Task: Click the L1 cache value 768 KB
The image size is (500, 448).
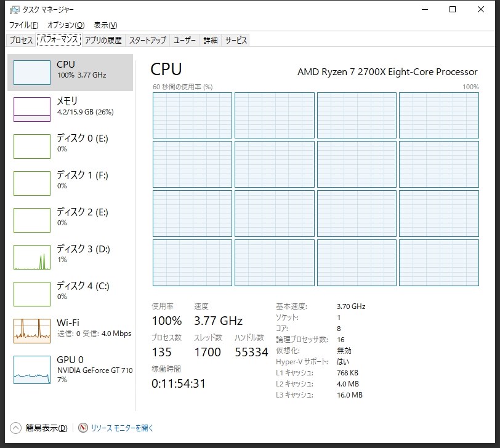Action: click(347, 373)
